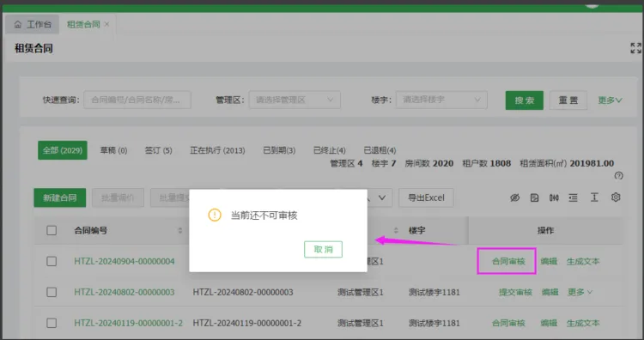Click the indent list icon
This screenshot has height=340, width=644.
573,198
